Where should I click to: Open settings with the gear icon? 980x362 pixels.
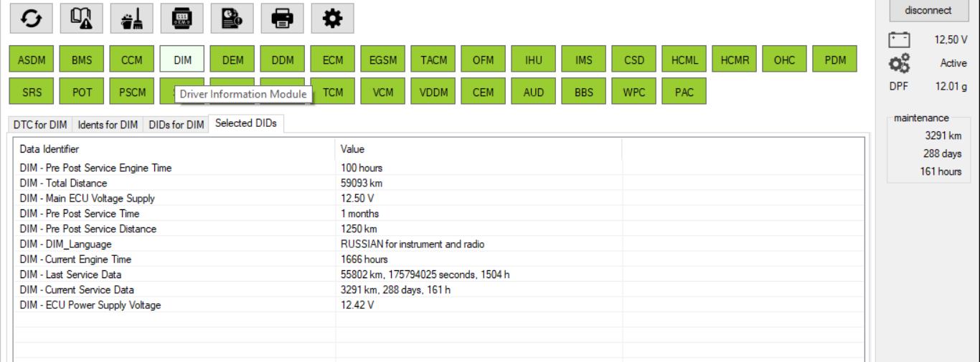[x=333, y=19]
